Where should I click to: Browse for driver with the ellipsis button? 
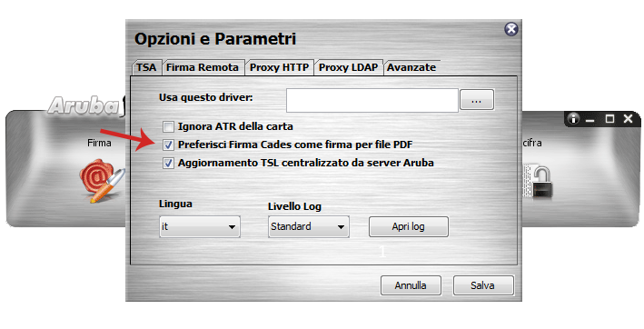pos(477,100)
